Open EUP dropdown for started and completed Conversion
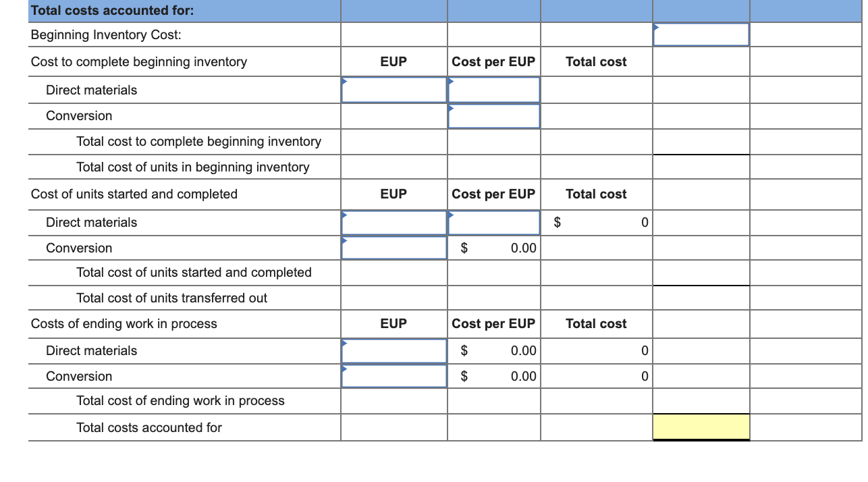The height and width of the screenshot is (482, 868). 394,248
